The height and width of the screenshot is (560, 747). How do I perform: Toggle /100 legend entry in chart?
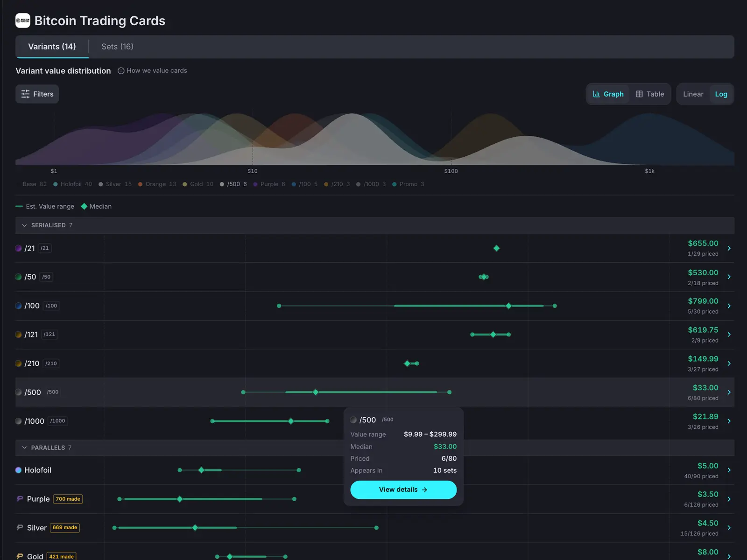click(304, 184)
